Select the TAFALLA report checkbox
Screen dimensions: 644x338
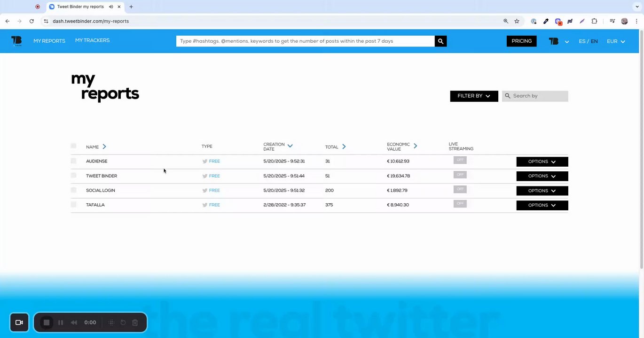73,204
